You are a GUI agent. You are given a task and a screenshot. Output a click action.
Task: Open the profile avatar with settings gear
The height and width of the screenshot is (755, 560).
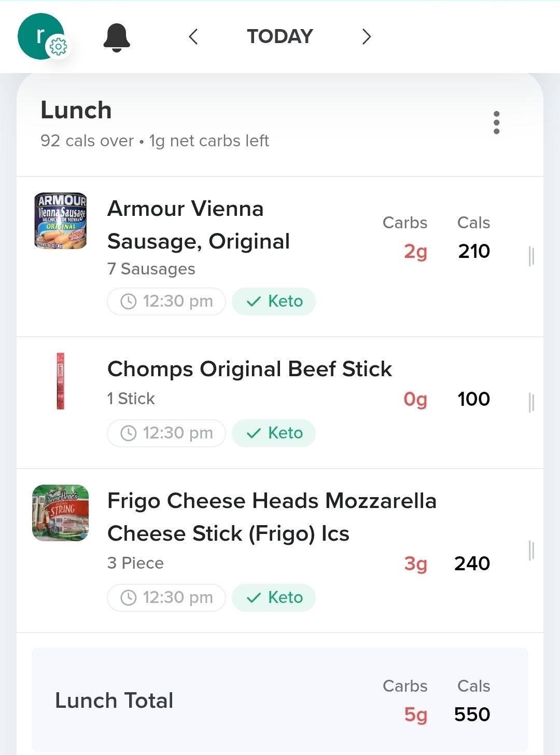[41, 36]
